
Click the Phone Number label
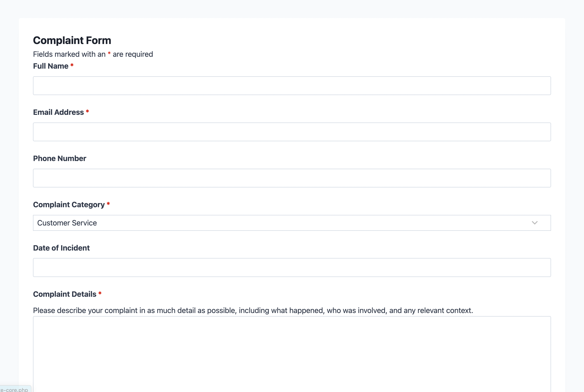click(59, 158)
